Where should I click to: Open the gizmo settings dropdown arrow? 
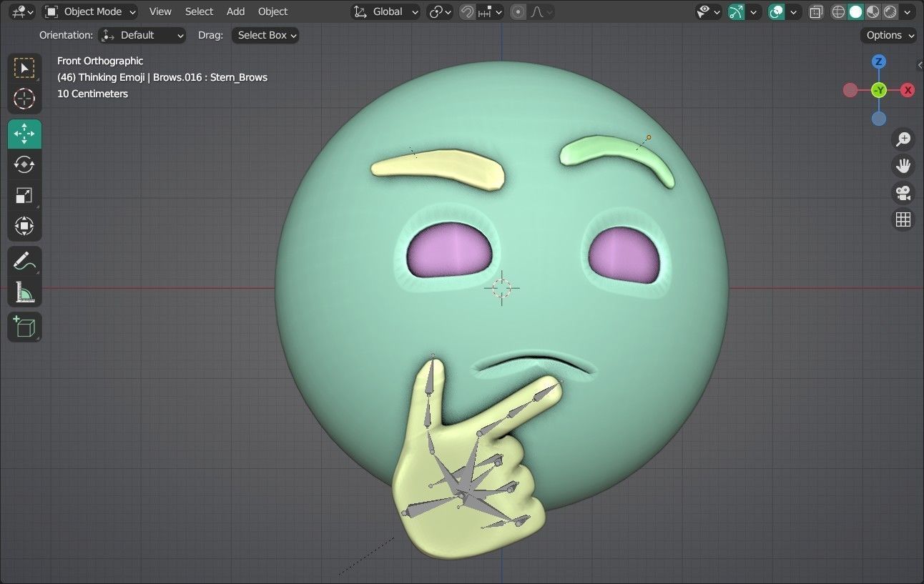(x=753, y=11)
